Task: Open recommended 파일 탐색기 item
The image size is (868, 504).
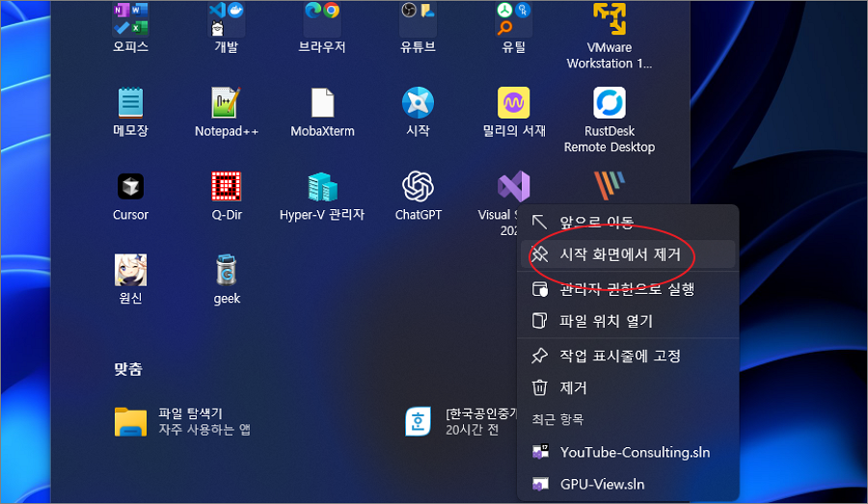Action: (182, 421)
